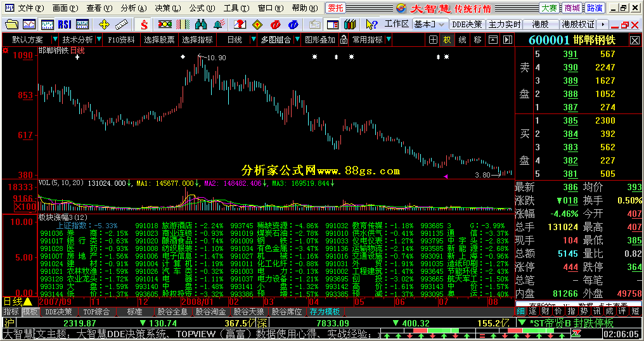
Task: Toggle the 移 move button
Action: click(478, 40)
